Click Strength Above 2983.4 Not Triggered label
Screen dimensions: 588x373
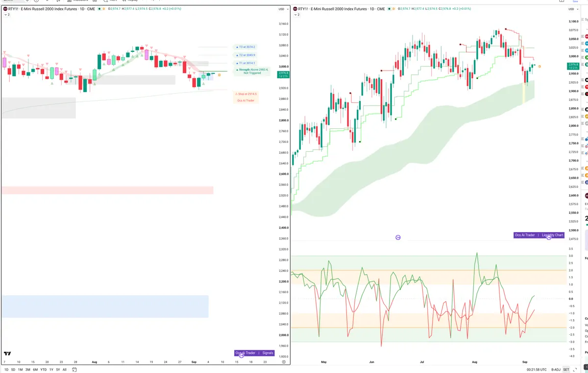(x=252, y=71)
